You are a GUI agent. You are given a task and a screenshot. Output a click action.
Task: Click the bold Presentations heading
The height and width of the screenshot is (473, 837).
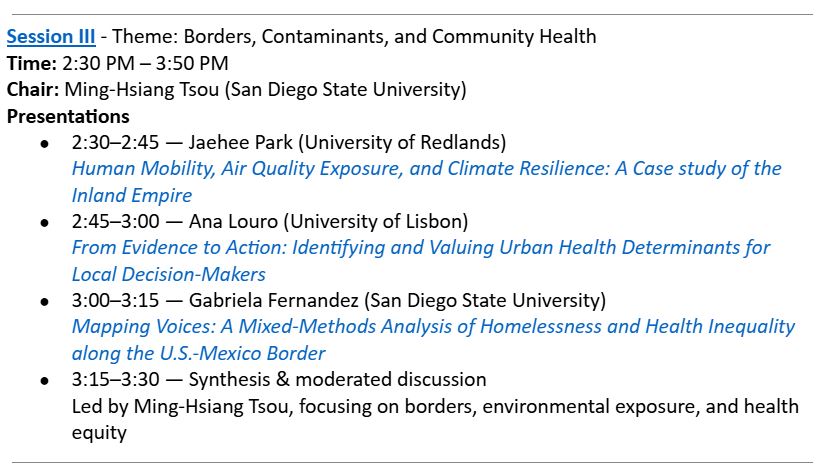click(x=68, y=116)
